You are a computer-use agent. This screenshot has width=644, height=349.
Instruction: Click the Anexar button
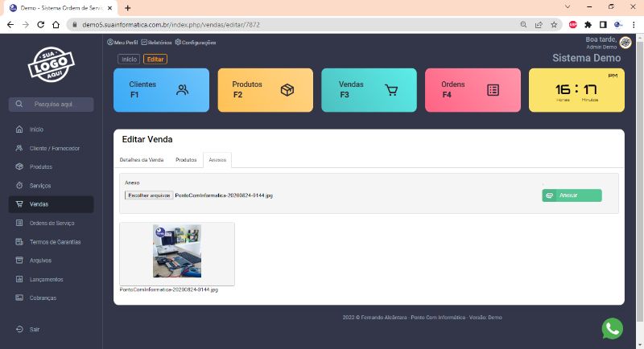(x=572, y=195)
